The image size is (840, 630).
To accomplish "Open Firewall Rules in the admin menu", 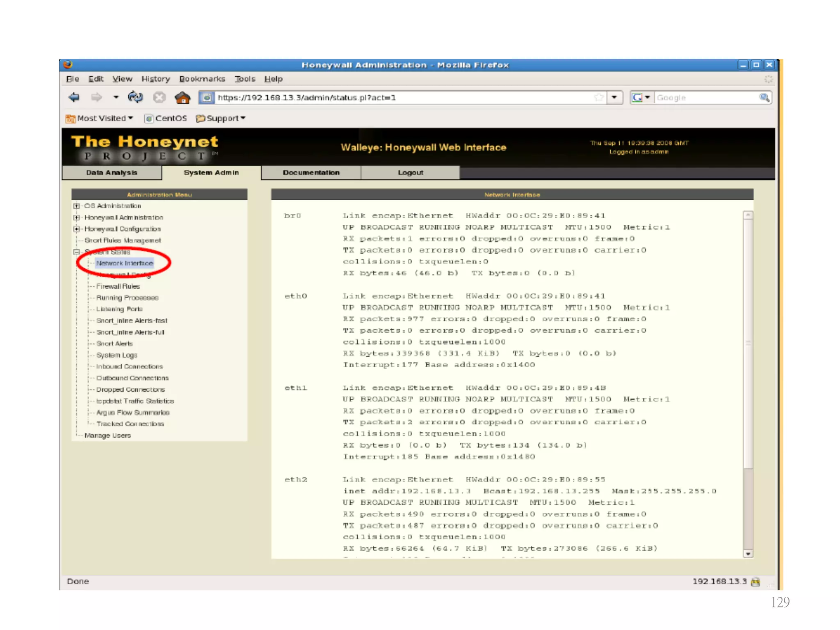I will click(x=118, y=286).
